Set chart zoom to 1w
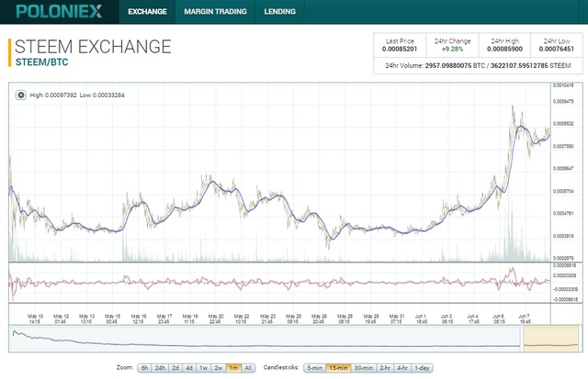The image size is (588, 379). (204, 368)
